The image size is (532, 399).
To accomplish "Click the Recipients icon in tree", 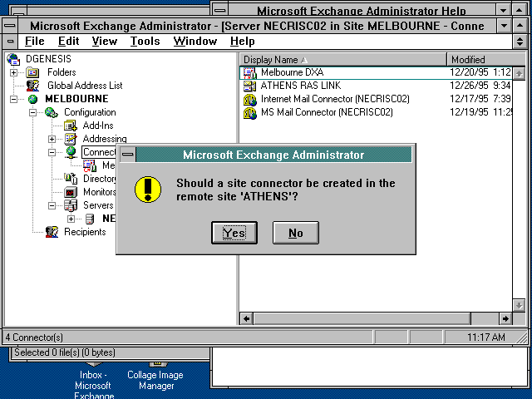I will (x=52, y=232).
